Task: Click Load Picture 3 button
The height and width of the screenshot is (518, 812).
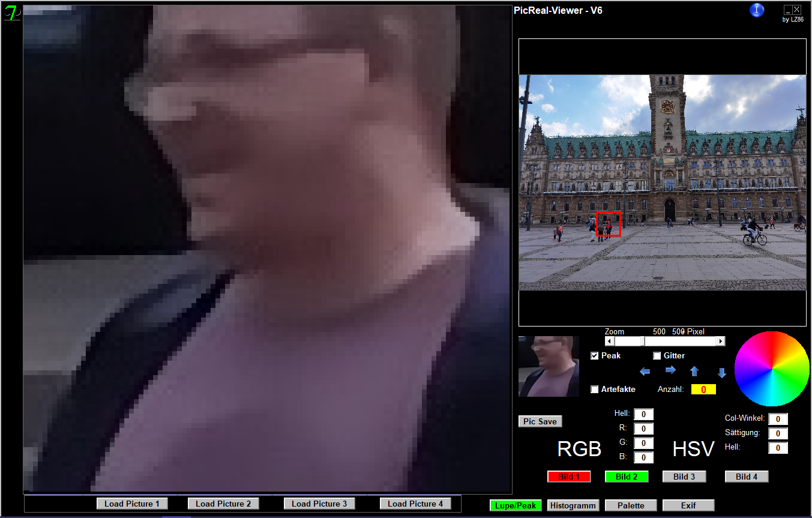Action: tap(319, 504)
